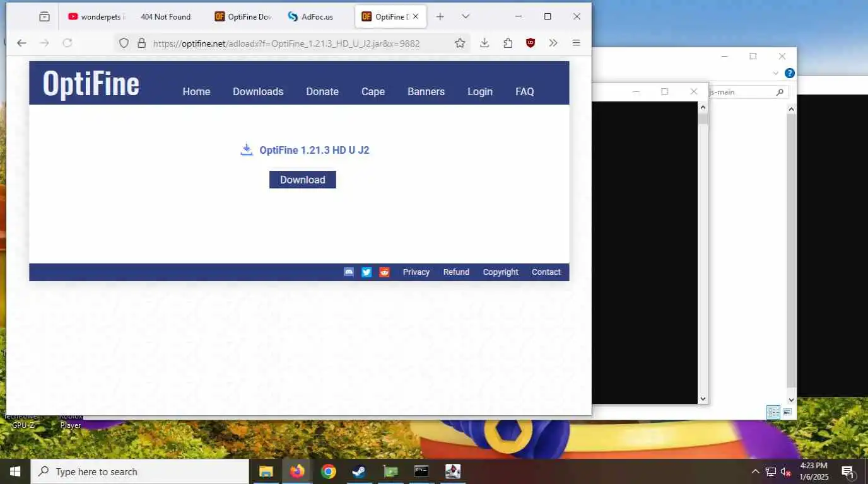Open the Firefox extensions puzzle icon
Viewport: 868px width, 484px height.
pos(508,43)
